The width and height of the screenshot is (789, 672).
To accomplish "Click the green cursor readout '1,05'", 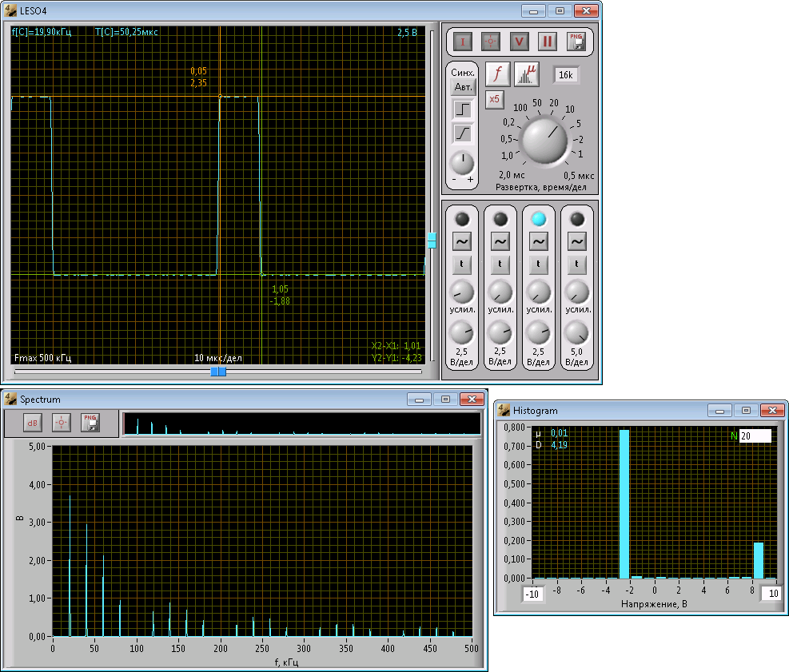I will coord(280,289).
